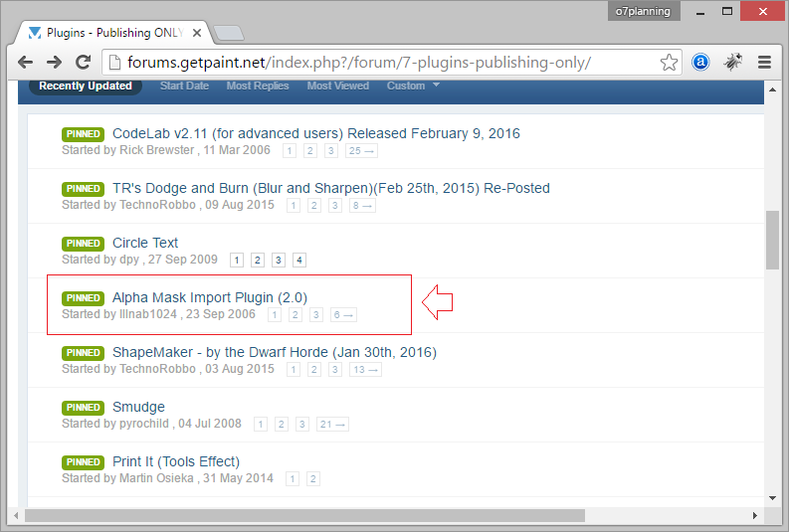The width and height of the screenshot is (789, 532).
Task: Go to page 4 of Circle Text
Action: [298, 260]
